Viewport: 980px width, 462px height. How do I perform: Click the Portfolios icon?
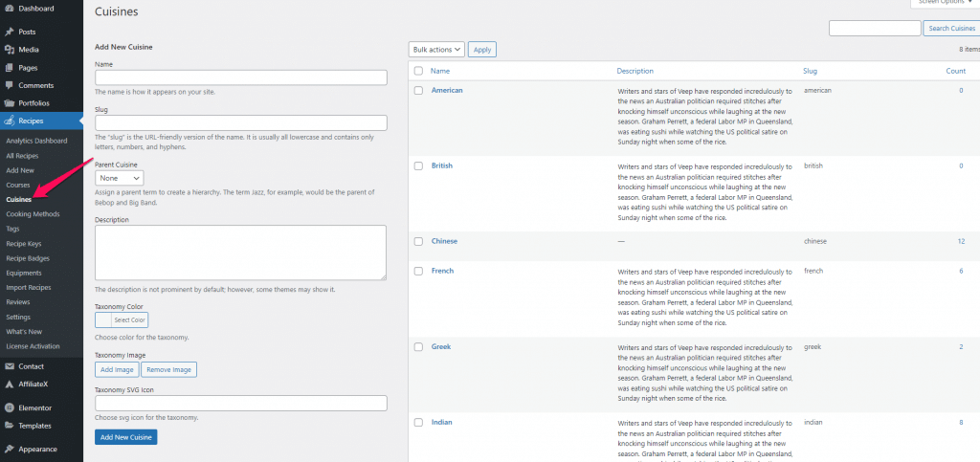coord(9,103)
